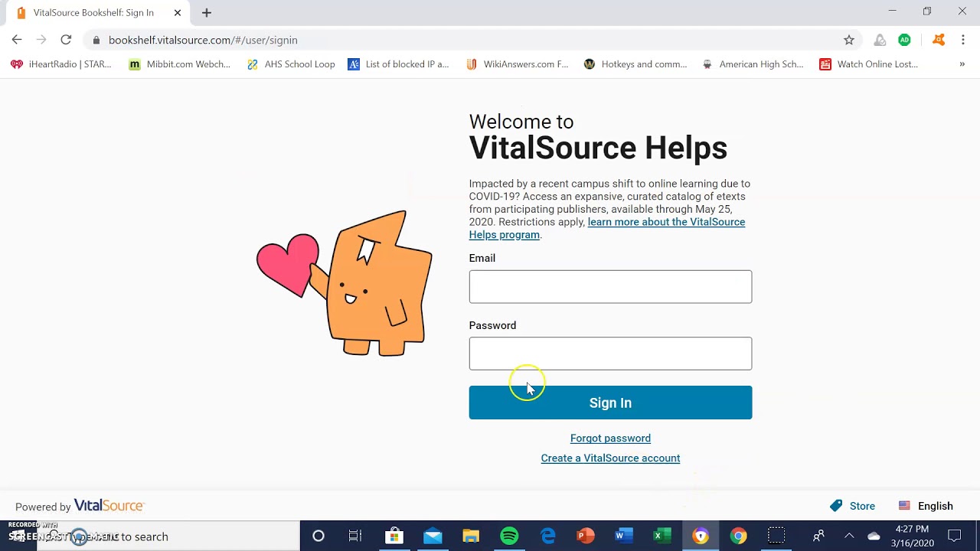The height and width of the screenshot is (551, 980).
Task: Open Avast Secure Browser taskbar icon
Action: tap(701, 536)
